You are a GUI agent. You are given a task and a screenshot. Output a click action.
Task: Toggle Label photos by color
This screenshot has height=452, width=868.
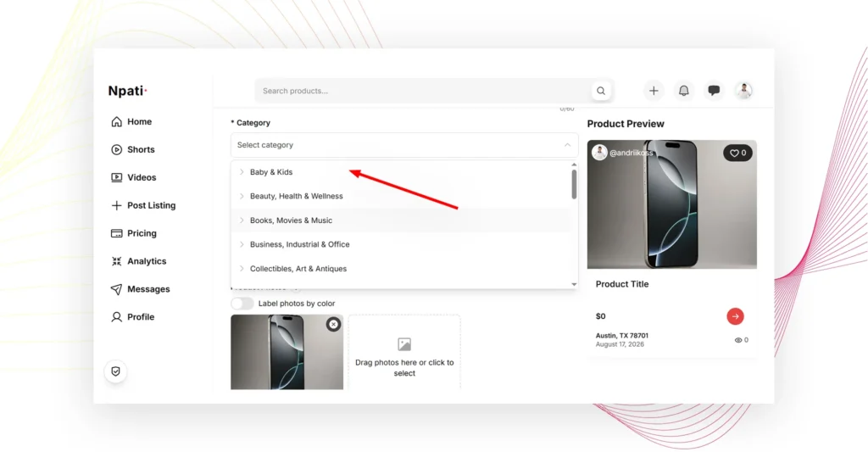242,304
